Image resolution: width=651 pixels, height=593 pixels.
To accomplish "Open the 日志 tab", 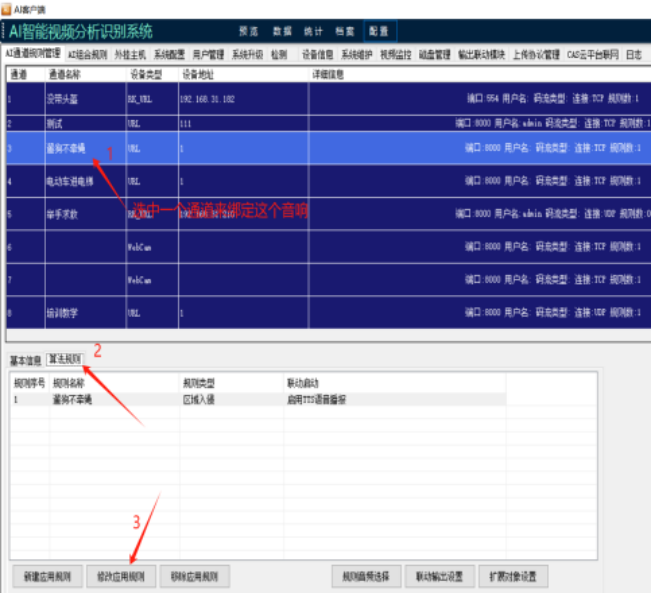I will tap(634, 54).
